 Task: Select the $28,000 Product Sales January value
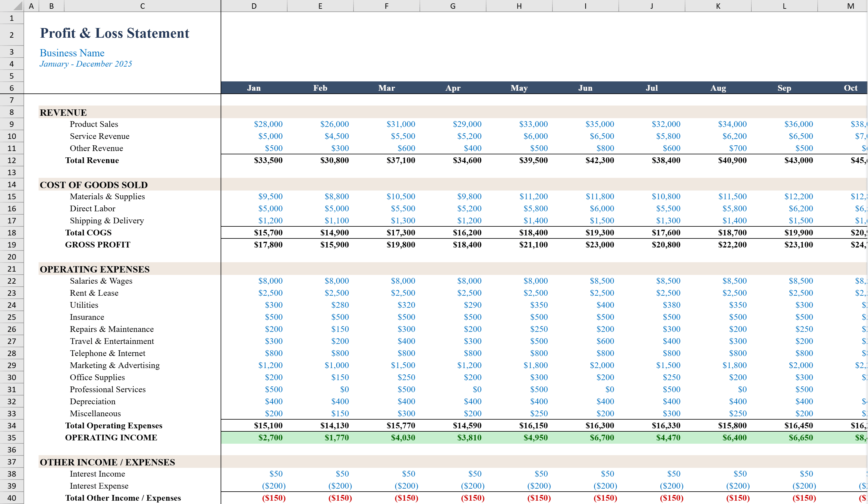[x=268, y=124]
